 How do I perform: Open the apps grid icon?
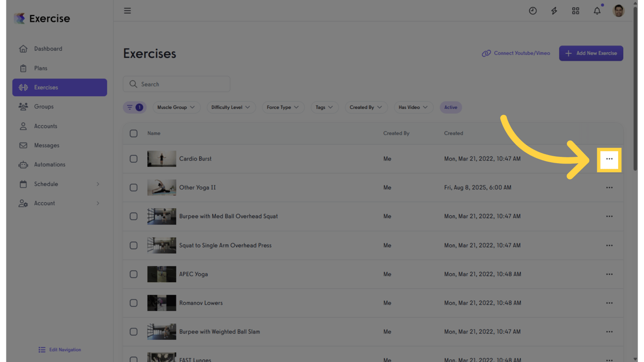576,11
